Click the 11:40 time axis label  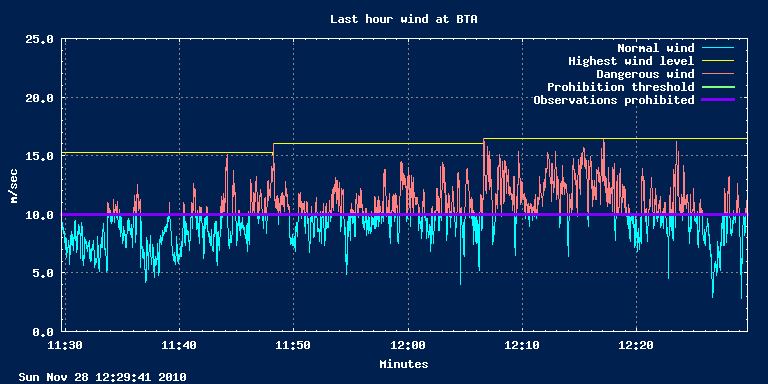coord(179,345)
